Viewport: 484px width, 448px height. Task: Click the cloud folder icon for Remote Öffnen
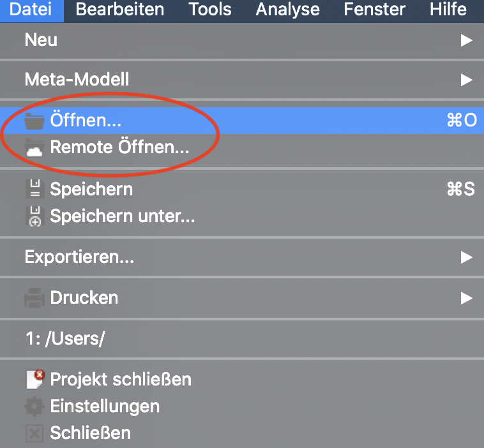point(34,148)
